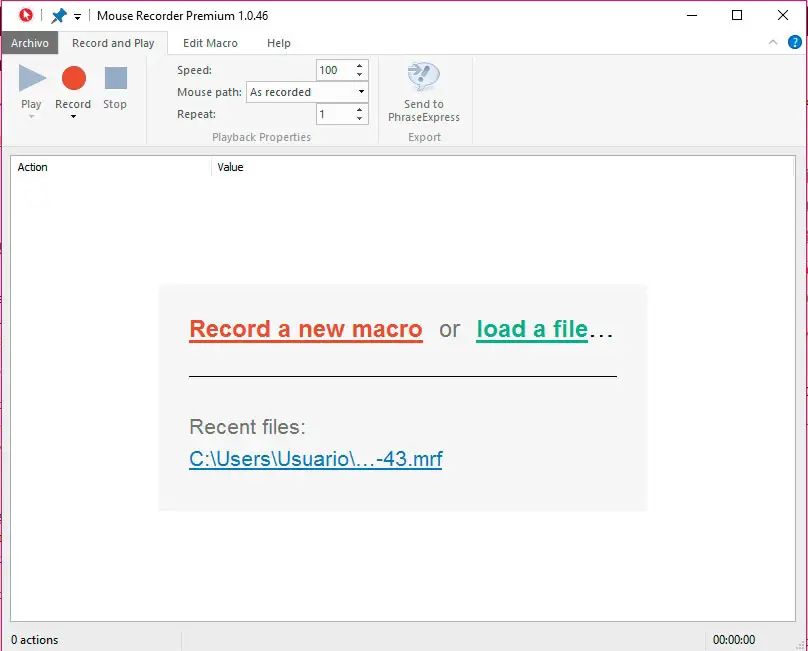The height and width of the screenshot is (651, 808).
Task: Increase Speed with the up arrow
Action: 360,65
